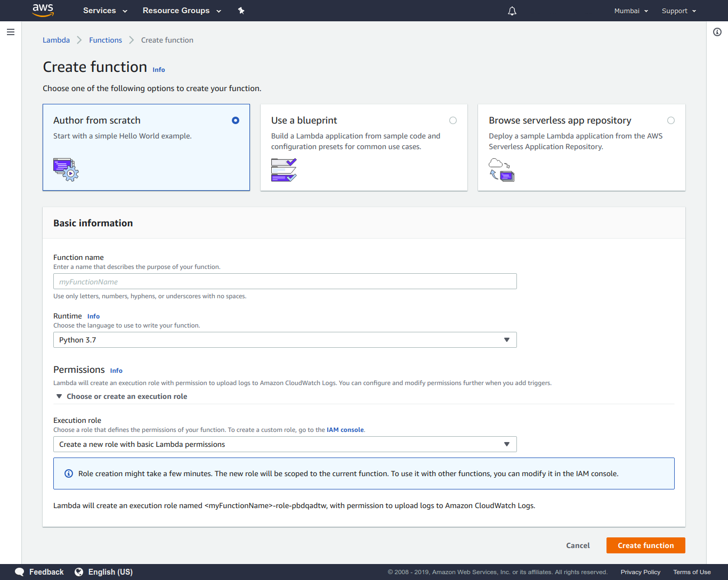728x580 pixels.
Task: Click the Create function orange button
Action: coord(646,545)
